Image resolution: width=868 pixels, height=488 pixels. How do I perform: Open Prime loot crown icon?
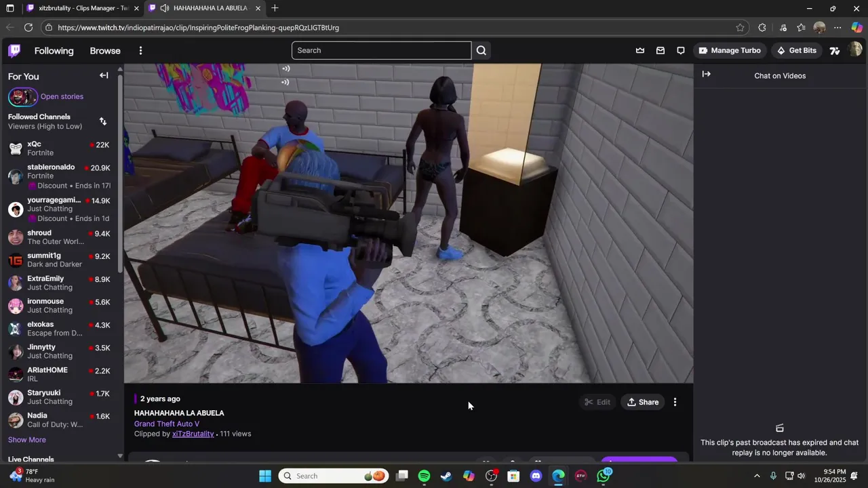639,51
